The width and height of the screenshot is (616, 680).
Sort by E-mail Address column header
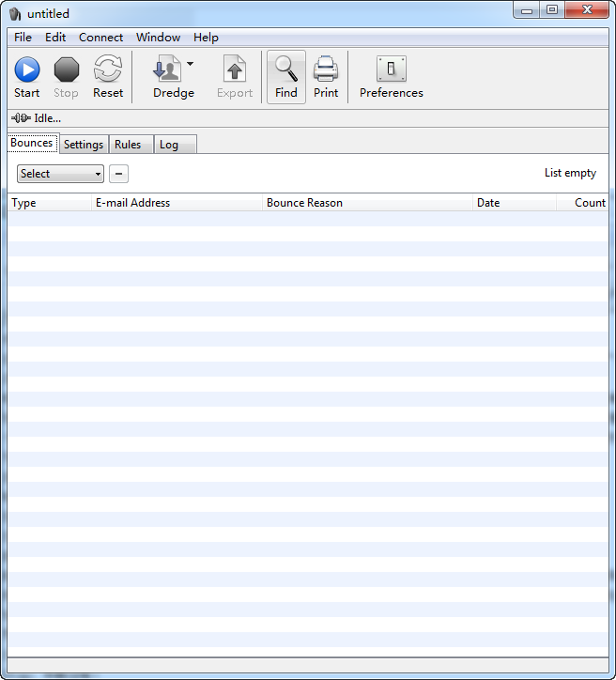(177, 203)
